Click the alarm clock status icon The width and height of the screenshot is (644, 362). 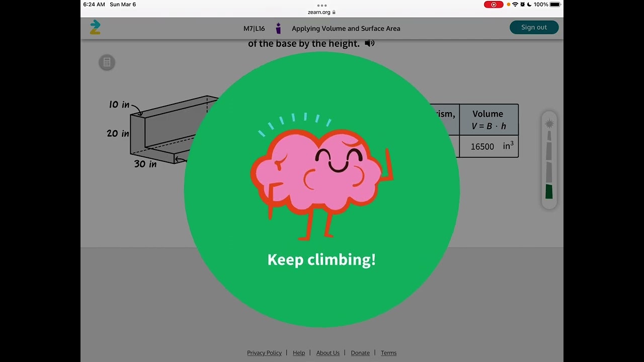[523, 5]
